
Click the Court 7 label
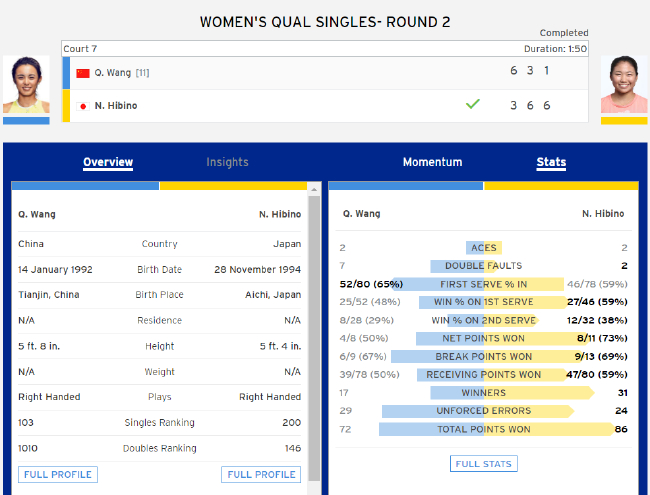tap(80, 48)
